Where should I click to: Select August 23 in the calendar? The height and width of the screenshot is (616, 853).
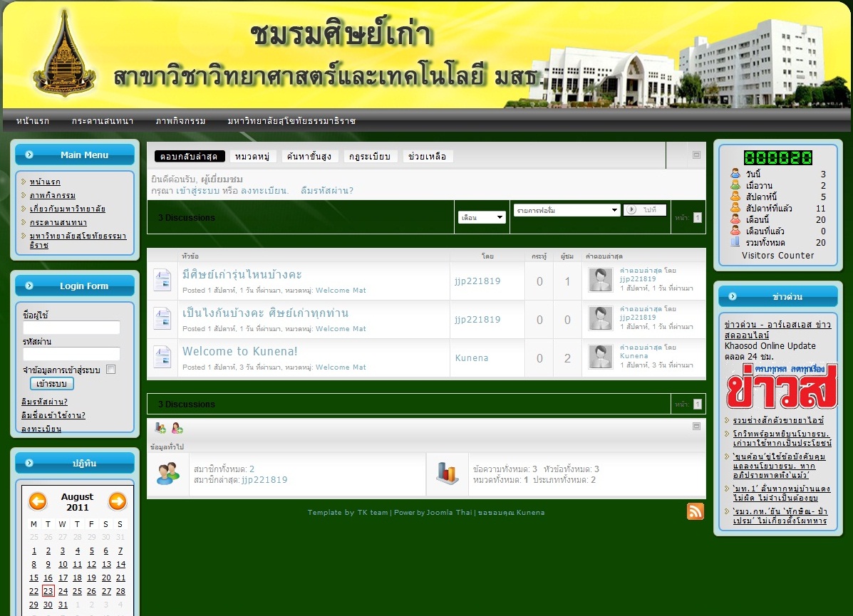click(x=48, y=591)
